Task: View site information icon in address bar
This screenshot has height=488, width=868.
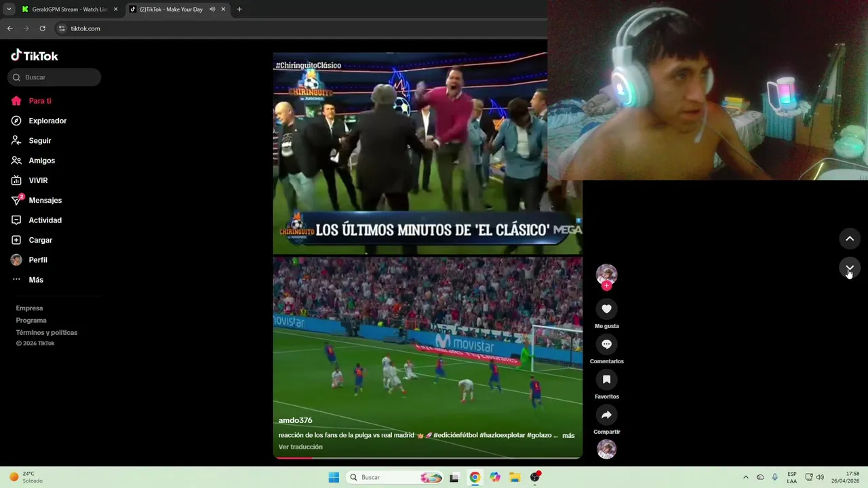Action: (x=62, y=28)
